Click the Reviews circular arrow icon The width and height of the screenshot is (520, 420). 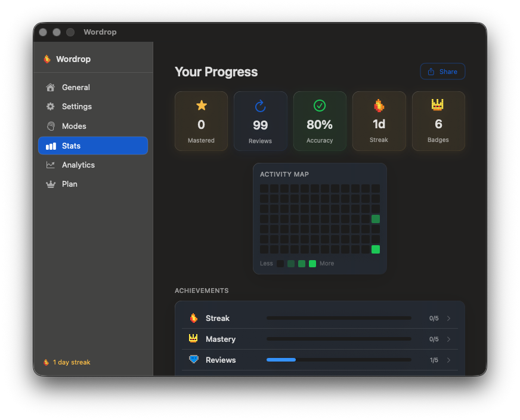(x=261, y=106)
